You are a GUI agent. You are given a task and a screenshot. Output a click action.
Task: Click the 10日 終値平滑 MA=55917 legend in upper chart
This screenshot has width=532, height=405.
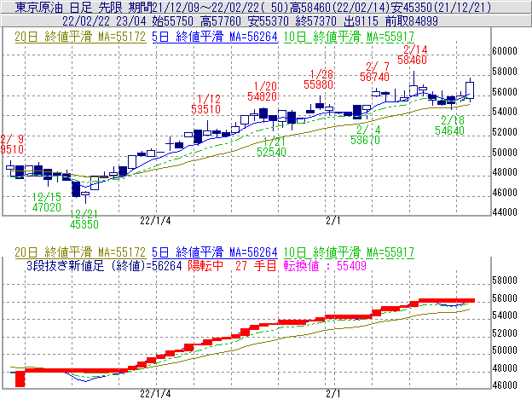coord(349,37)
